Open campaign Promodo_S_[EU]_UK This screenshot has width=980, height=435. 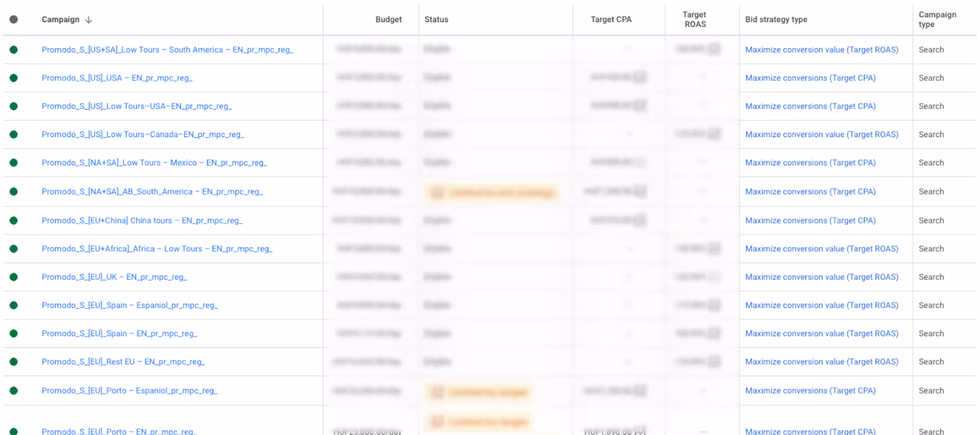pos(115,277)
